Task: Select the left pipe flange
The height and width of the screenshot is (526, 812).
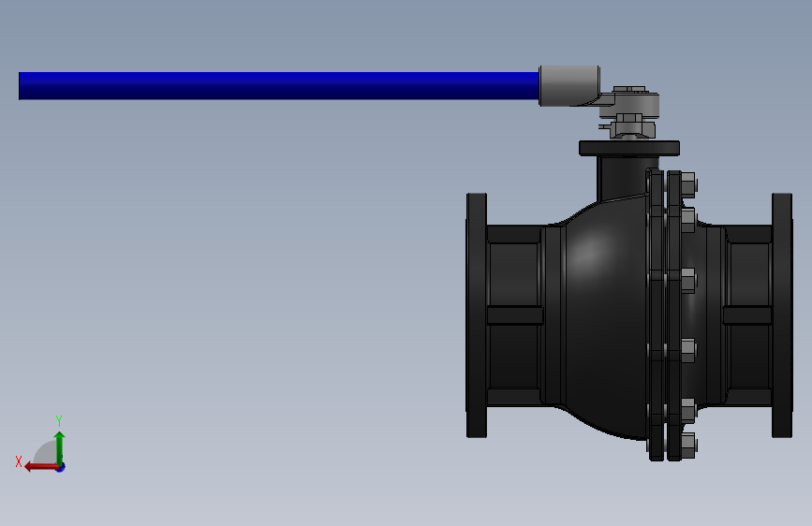Action: [477, 315]
